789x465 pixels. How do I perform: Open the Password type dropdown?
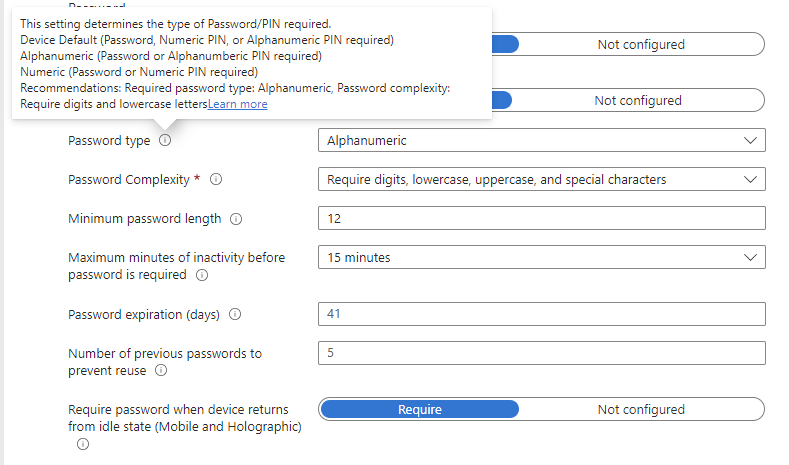click(x=541, y=141)
